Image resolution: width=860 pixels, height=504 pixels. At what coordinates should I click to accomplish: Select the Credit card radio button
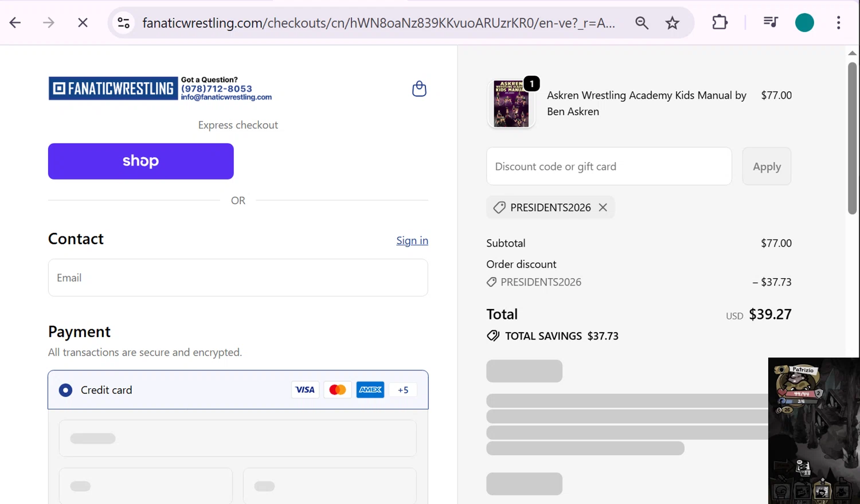(65, 390)
